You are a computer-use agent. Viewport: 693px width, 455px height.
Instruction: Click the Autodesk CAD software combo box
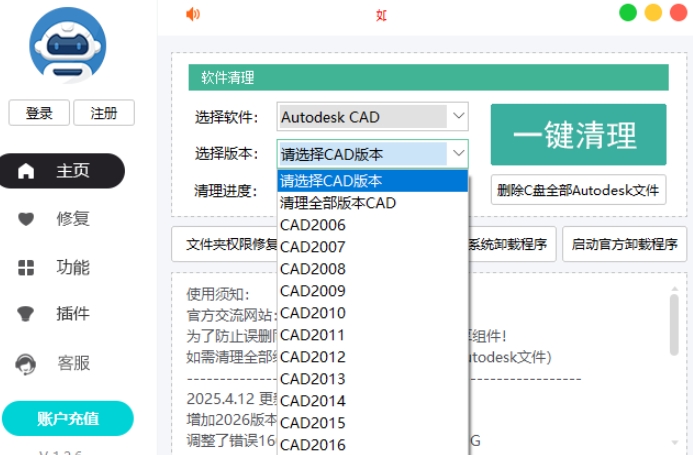[x=373, y=117]
